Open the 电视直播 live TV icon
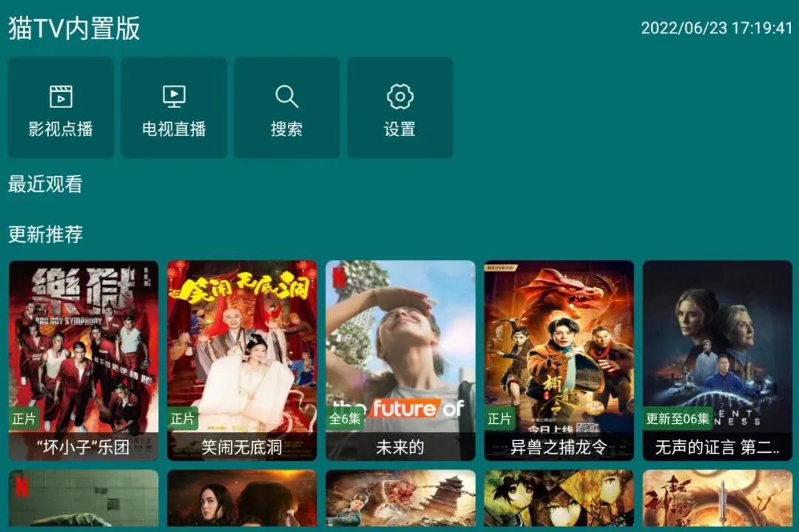The image size is (799, 532). click(174, 96)
